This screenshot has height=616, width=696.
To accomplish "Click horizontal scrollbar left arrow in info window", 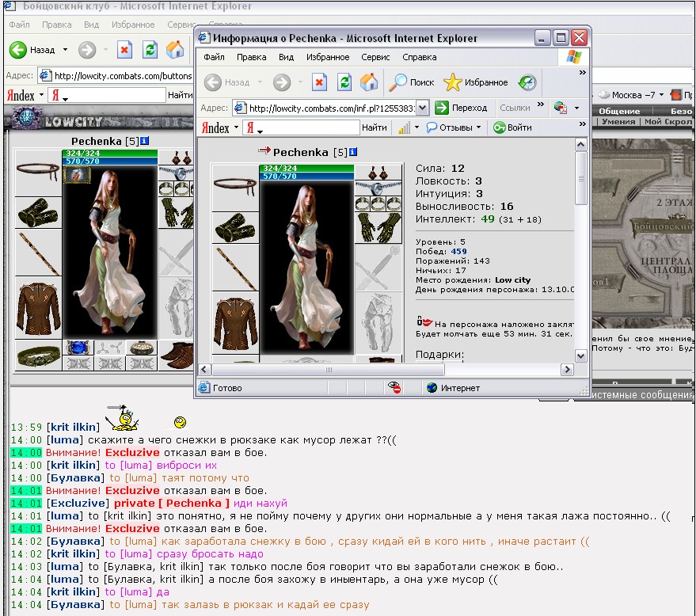I will [x=204, y=369].
